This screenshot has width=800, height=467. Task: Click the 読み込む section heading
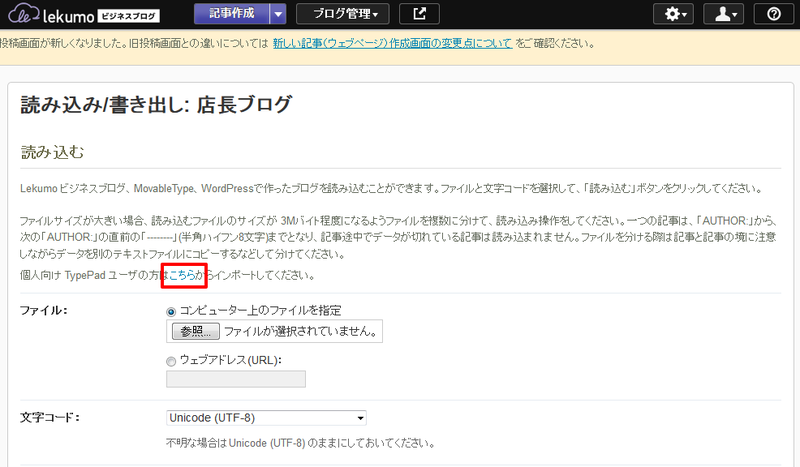pos(53,152)
